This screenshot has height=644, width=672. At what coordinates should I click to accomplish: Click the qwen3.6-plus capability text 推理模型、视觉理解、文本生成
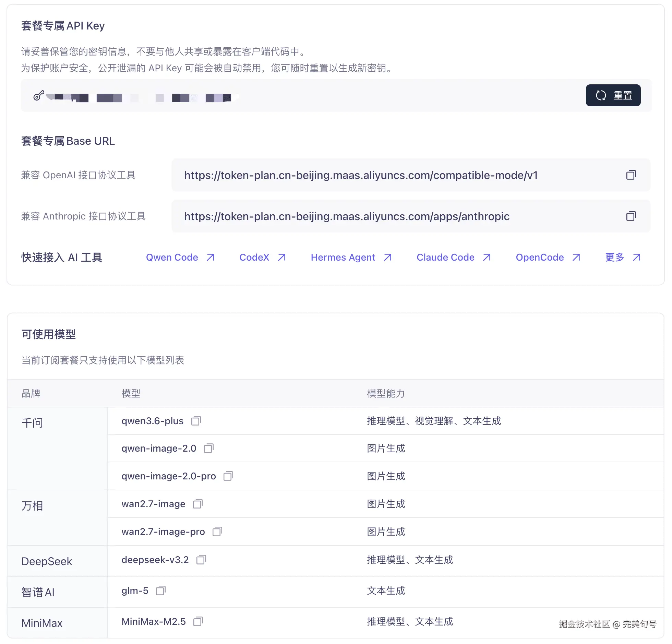[x=434, y=421]
